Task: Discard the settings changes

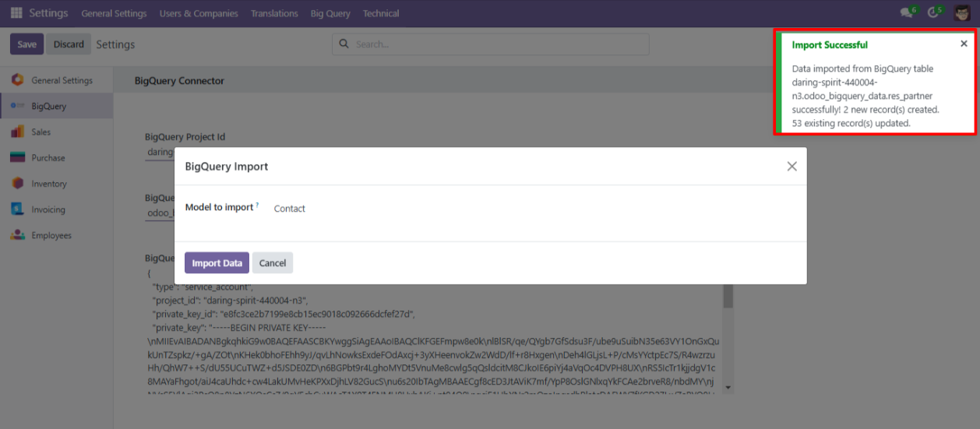Action: pyautogui.click(x=69, y=44)
